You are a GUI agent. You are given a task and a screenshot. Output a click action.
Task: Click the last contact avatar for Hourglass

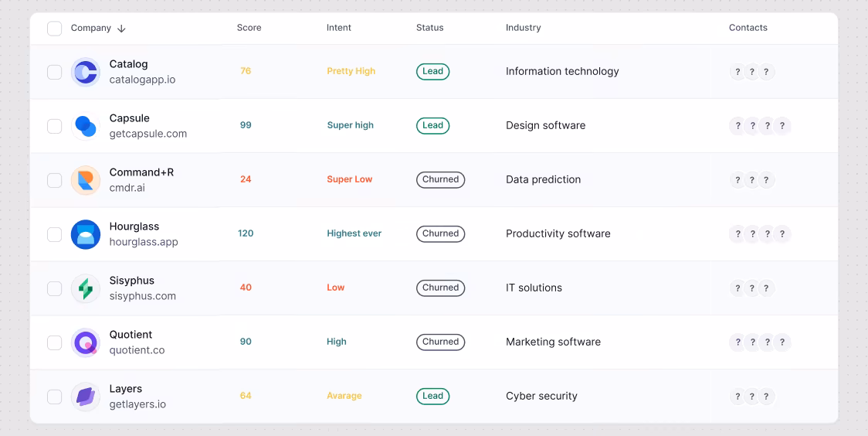[x=782, y=234]
